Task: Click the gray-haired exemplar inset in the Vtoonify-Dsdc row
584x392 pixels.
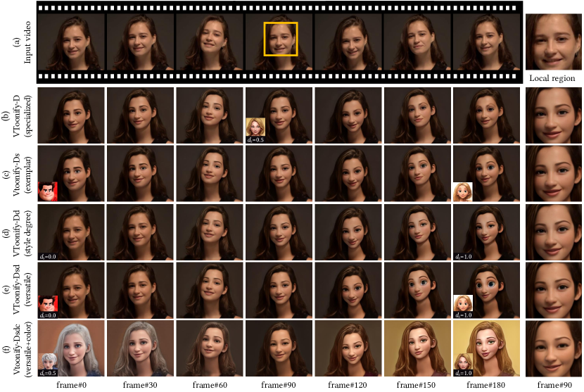Action: pyautogui.click(x=48, y=362)
